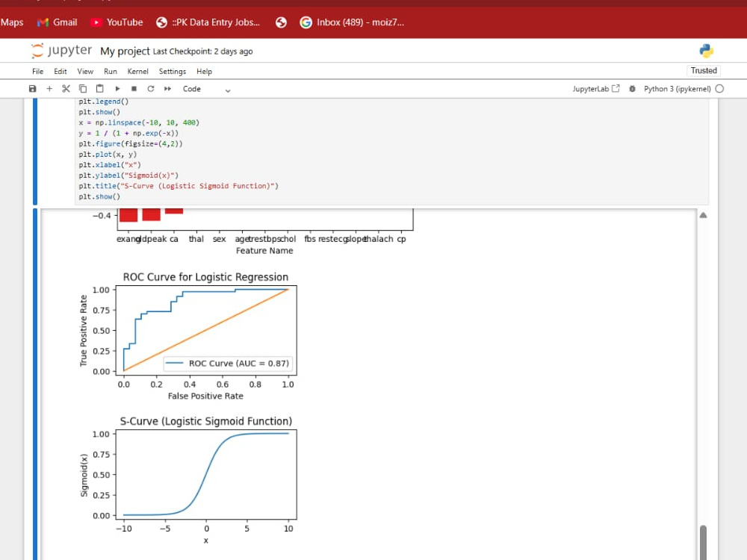Click the Python logo icon
The width and height of the screenshot is (747, 560).
point(706,51)
